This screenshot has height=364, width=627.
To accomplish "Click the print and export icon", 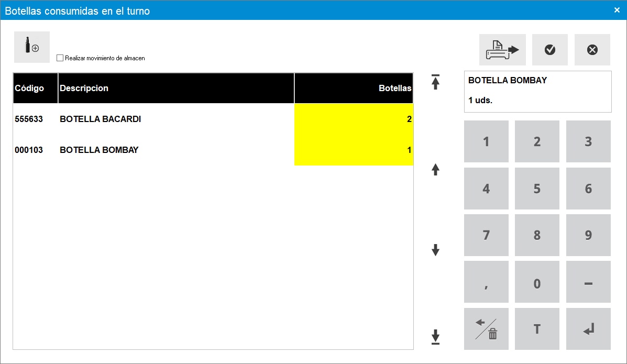I will tap(502, 50).
